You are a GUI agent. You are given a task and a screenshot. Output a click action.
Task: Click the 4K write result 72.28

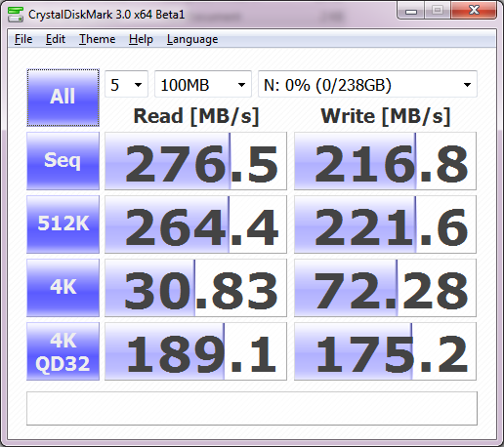click(x=385, y=288)
